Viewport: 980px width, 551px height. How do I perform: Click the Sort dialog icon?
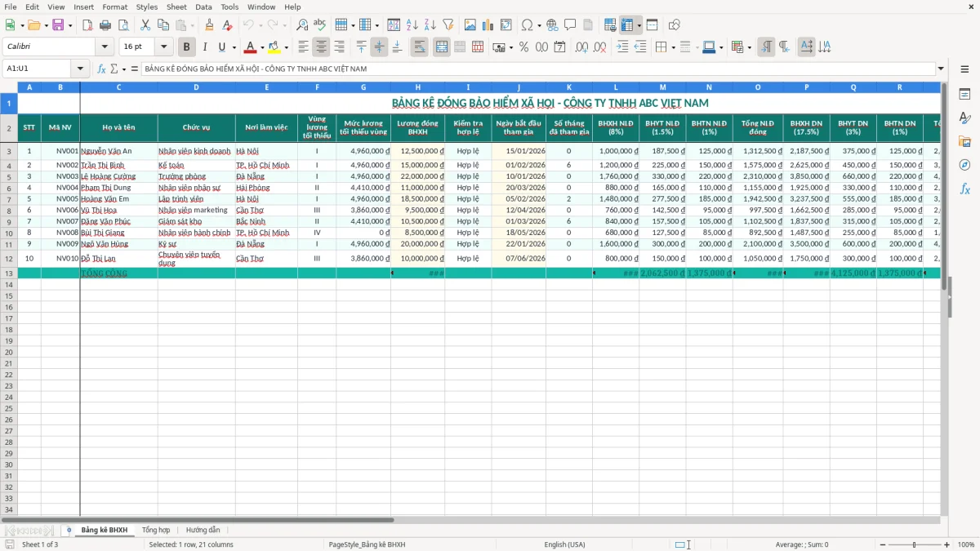[x=394, y=25]
